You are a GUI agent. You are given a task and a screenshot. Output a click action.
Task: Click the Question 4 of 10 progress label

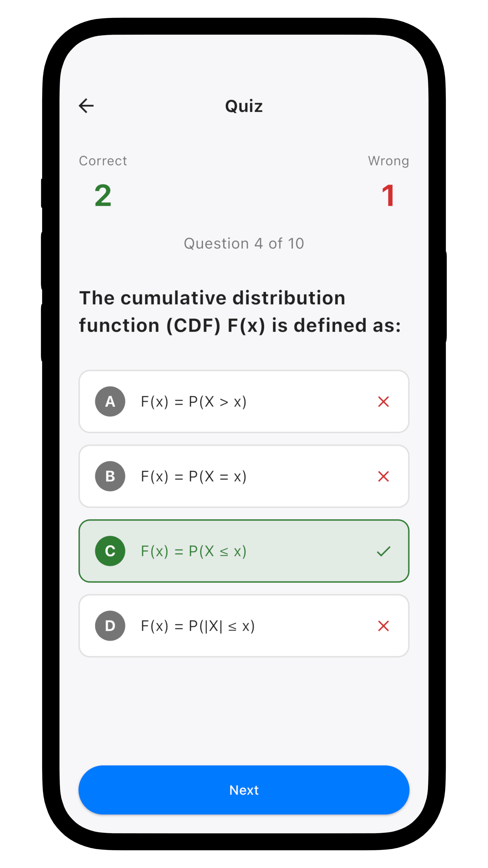pos(244,243)
